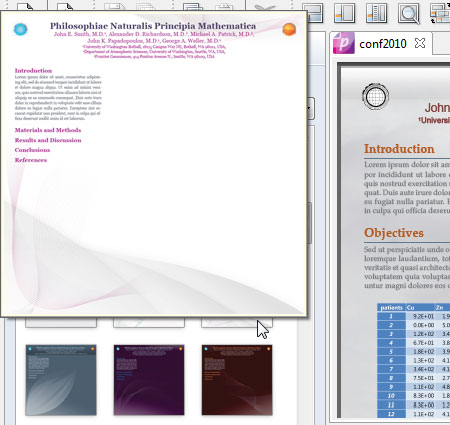Click the circular globe logo on the poster
This screenshot has height=425, width=450.
click(376, 97)
